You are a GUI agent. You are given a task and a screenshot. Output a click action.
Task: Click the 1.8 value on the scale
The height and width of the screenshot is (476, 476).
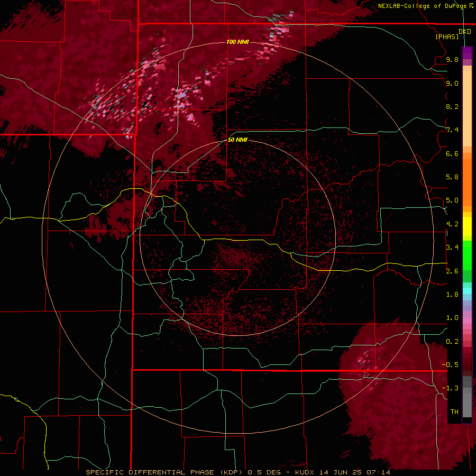pos(452,295)
